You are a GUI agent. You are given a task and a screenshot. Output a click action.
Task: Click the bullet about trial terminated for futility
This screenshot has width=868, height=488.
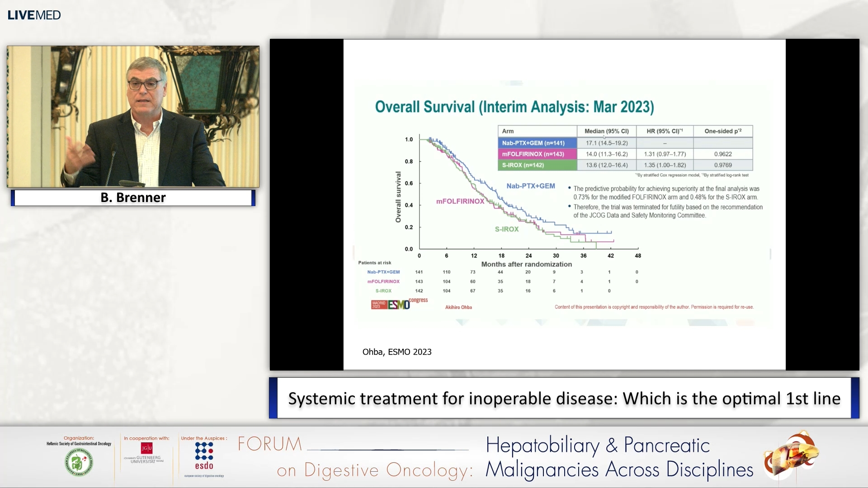pyautogui.click(x=667, y=211)
